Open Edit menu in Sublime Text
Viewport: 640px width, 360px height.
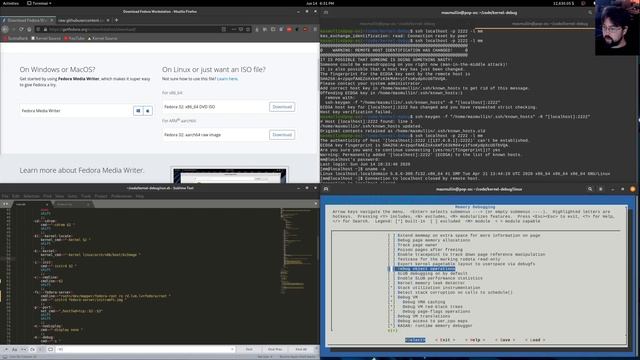[16, 196]
